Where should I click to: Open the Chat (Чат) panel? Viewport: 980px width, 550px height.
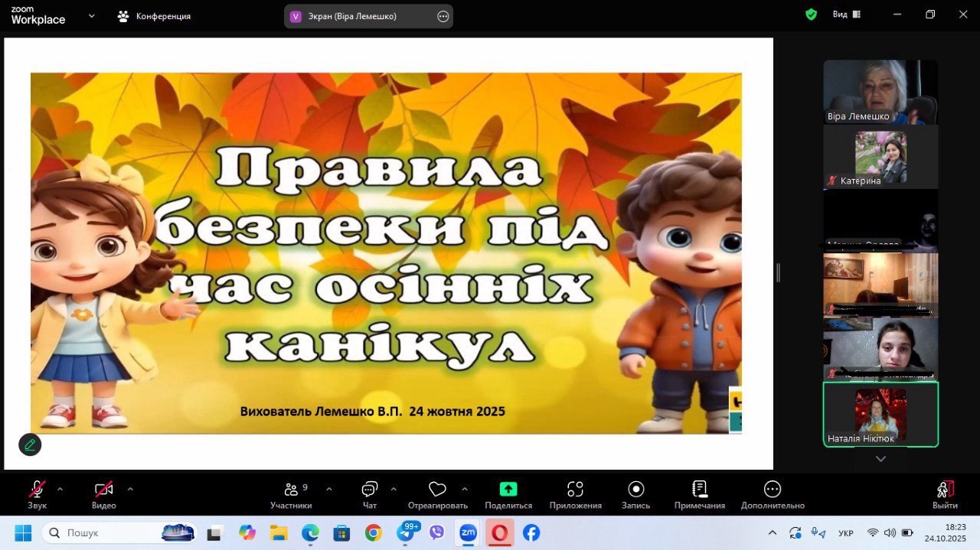coord(370,490)
